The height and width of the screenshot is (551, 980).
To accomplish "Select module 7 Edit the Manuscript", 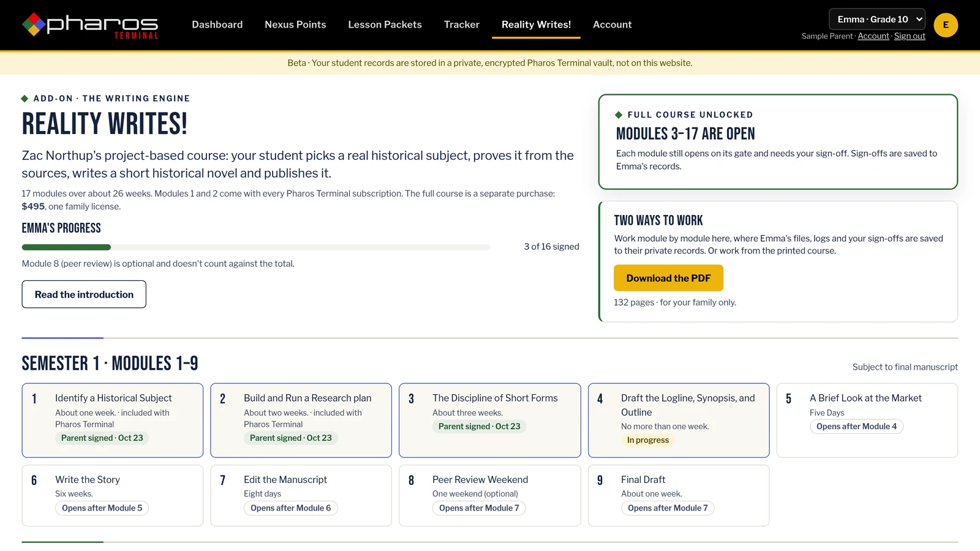I will (x=301, y=495).
